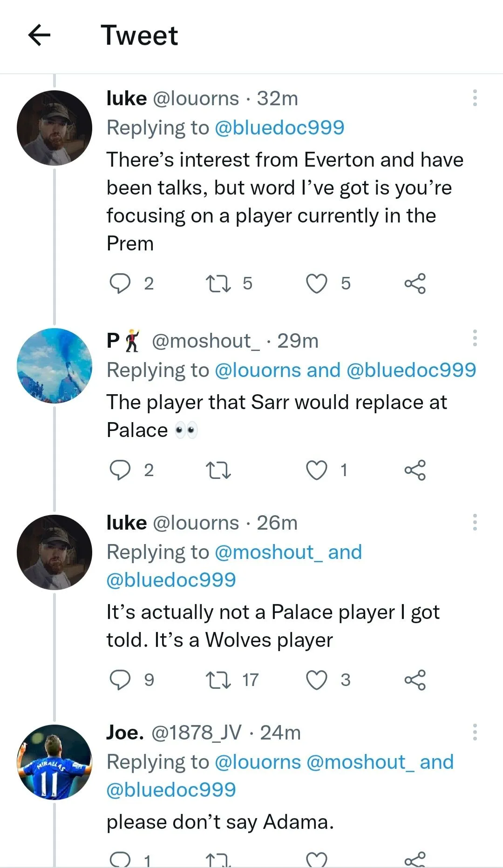
Task: Open the @bluedoc999 mention in luke's first tweet
Action: pos(279,128)
